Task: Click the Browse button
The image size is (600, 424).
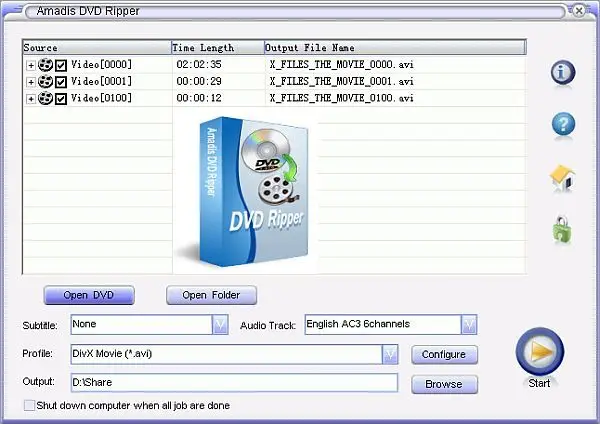Action: point(444,384)
